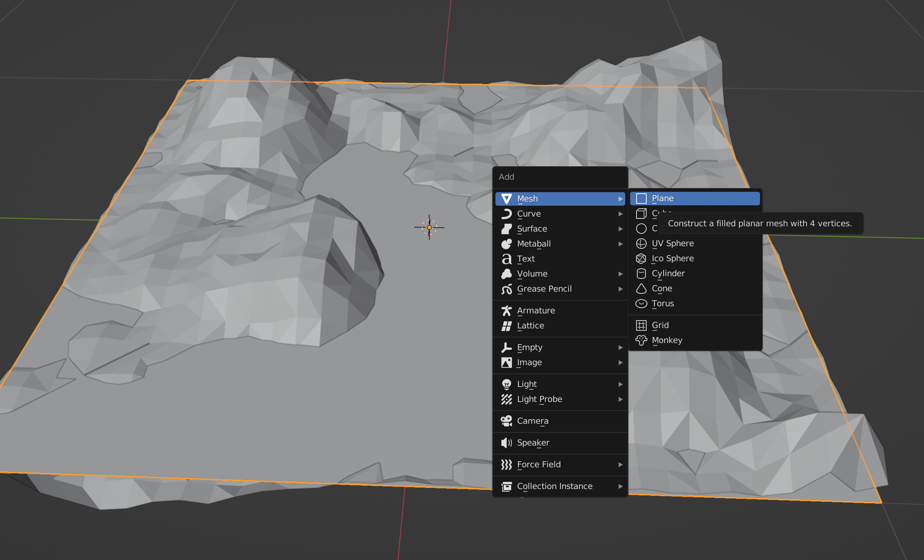Click the Monkey head icon

[641, 340]
